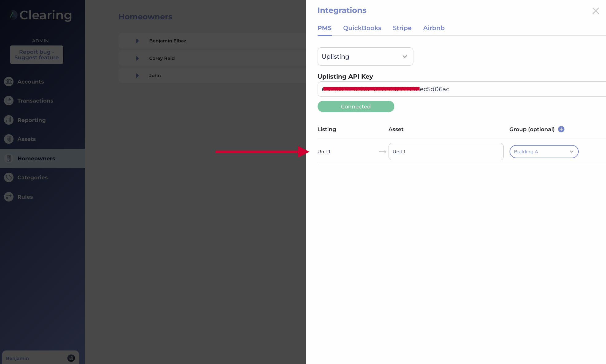The height and width of the screenshot is (364, 606).
Task: Go to Categories in the sidebar
Action: (33, 177)
